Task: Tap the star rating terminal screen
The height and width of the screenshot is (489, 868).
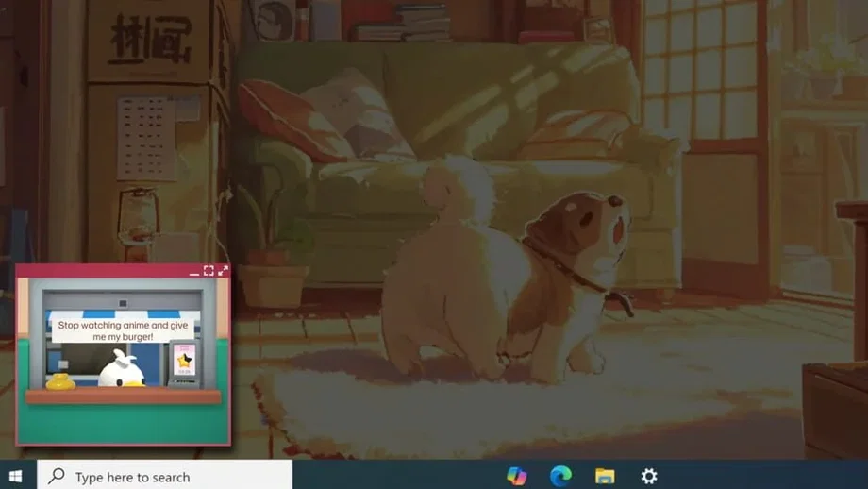Action: [x=183, y=360]
